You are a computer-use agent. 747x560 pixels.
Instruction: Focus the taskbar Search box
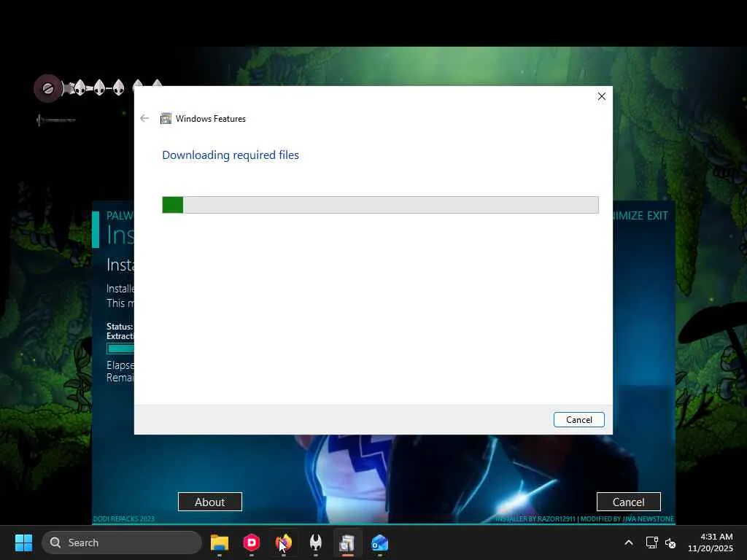point(122,542)
